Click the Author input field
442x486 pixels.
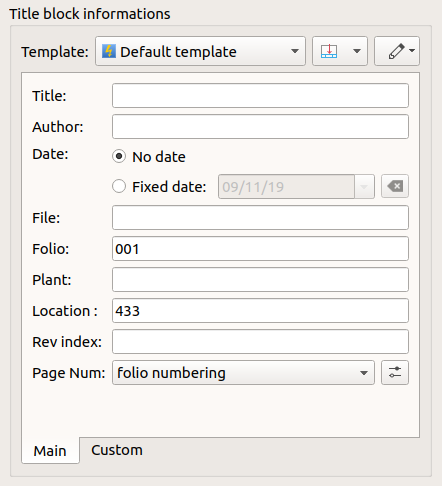pyautogui.click(x=260, y=127)
